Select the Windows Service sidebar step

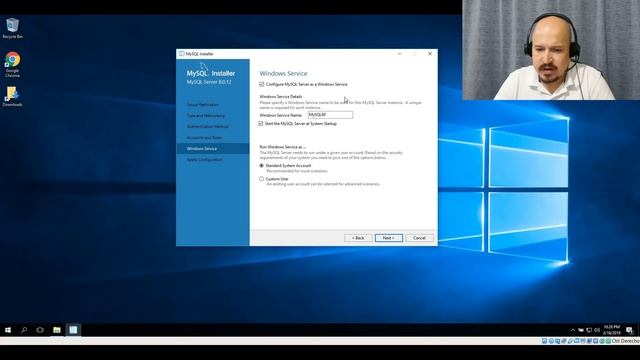pos(213,149)
